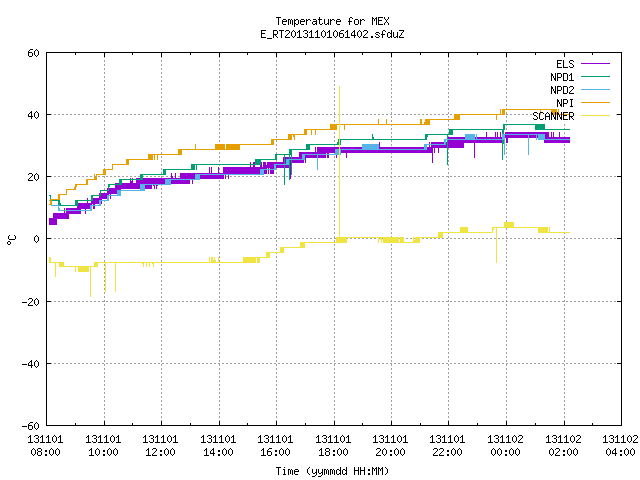Screen dimensions: 640x480
Task: Click the °C y-axis unit label
Action: [x=11, y=240]
